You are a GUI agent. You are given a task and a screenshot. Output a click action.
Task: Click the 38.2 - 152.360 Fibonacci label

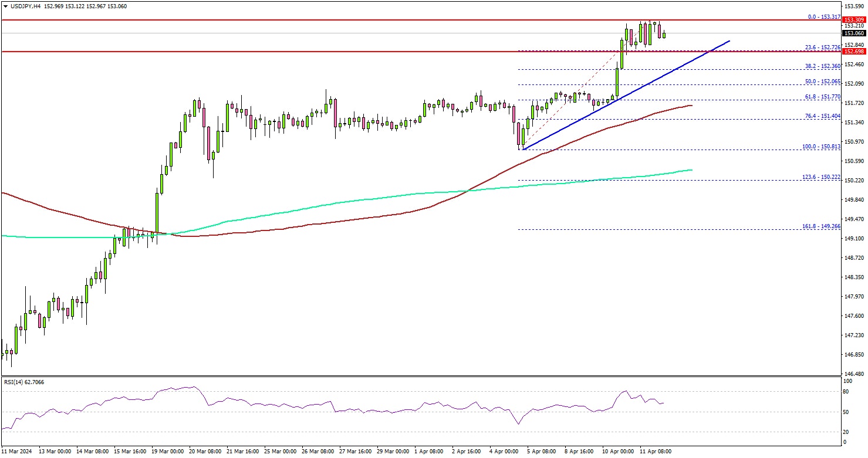[824, 66]
